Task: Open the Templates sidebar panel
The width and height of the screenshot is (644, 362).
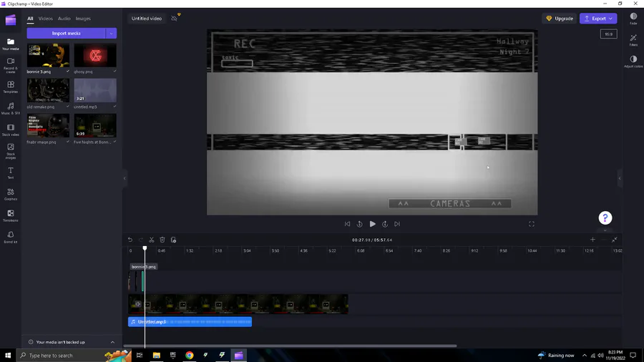Action: tap(11, 87)
